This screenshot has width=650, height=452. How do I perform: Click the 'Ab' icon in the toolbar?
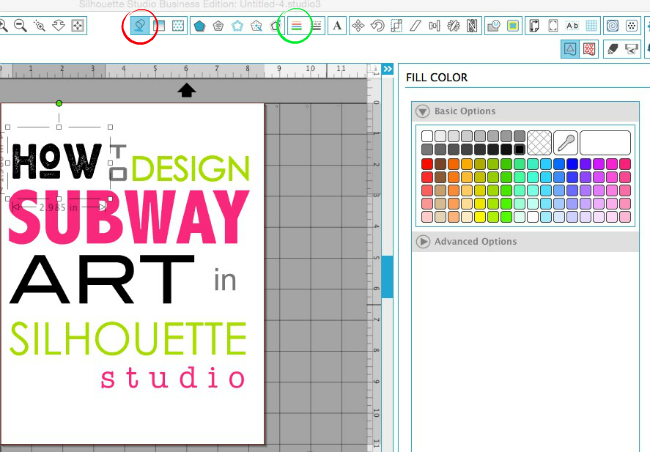pos(572,26)
